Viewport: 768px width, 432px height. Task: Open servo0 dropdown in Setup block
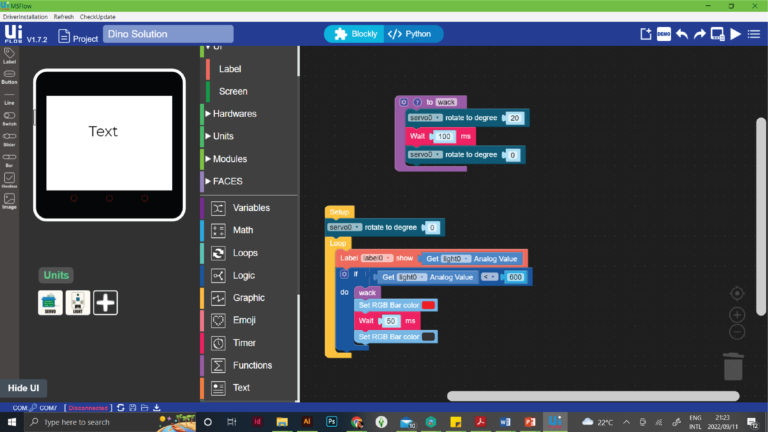coord(345,227)
